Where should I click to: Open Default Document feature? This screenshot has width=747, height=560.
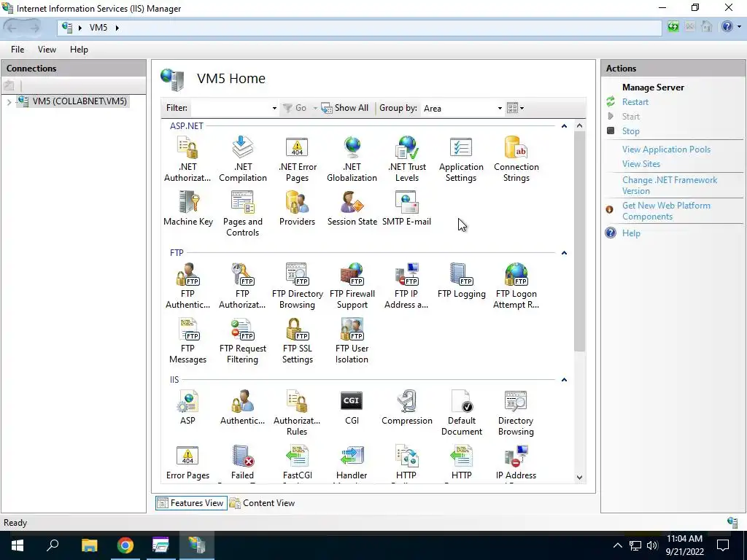tap(461, 413)
